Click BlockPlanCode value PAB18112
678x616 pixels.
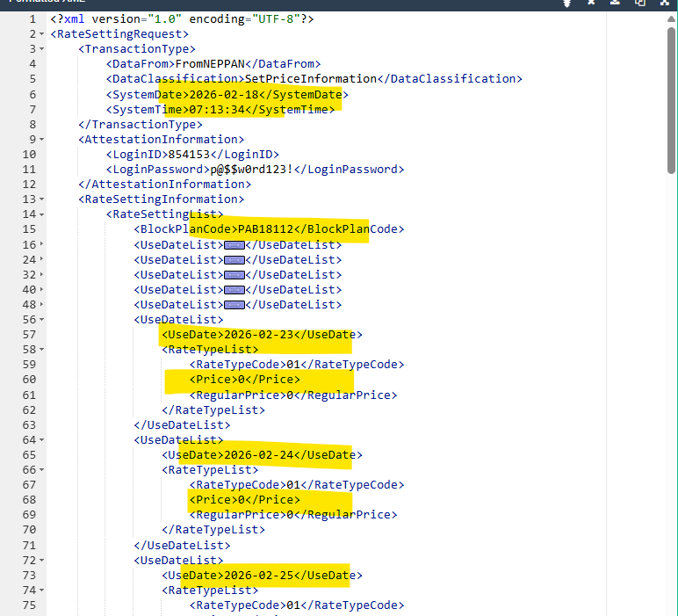click(x=266, y=228)
